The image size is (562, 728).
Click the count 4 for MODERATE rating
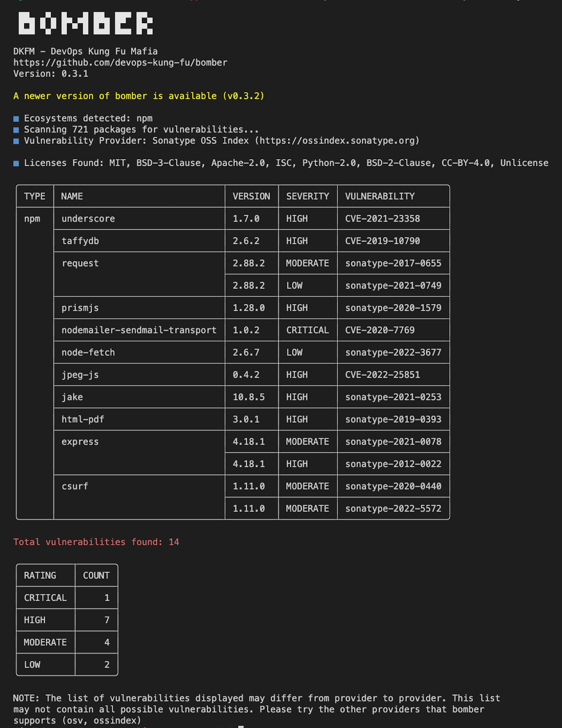pyautogui.click(x=107, y=642)
